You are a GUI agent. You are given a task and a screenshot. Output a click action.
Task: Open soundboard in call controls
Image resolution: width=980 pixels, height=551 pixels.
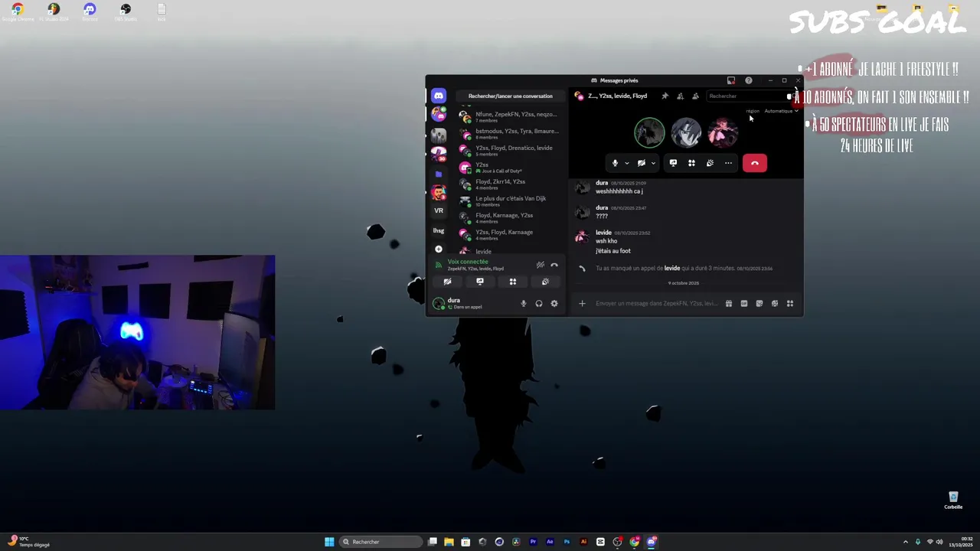tap(710, 163)
